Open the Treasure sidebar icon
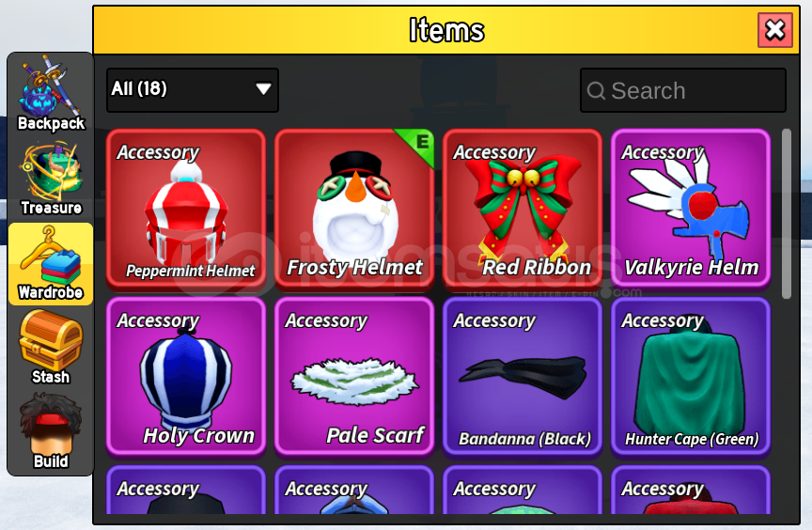 pos(50,179)
